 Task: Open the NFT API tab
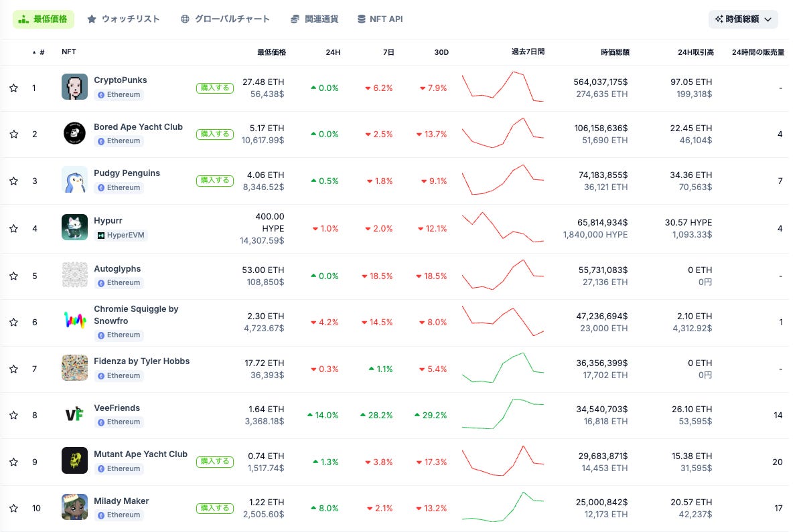(380, 19)
